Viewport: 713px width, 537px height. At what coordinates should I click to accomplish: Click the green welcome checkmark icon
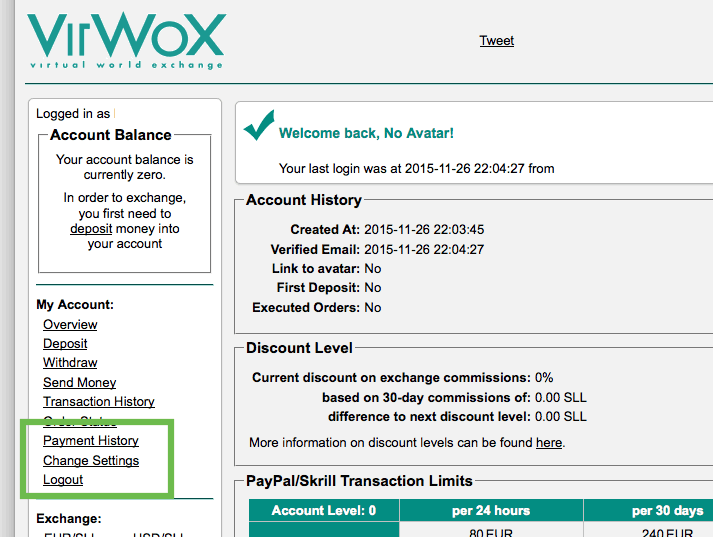[259, 125]
